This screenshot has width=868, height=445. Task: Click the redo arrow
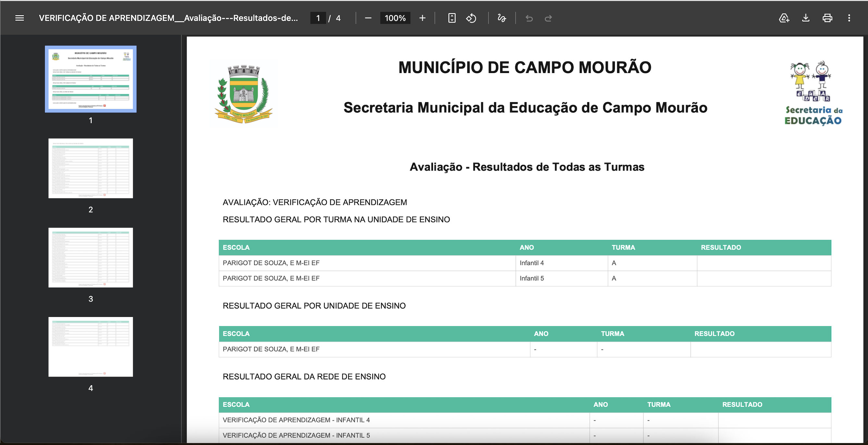pyautogui.click(x=548, y=18)
